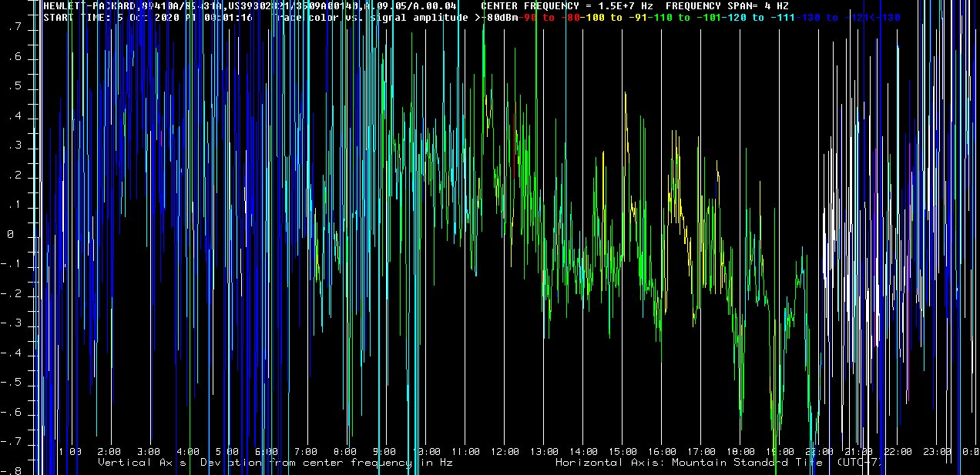Click the 3:00 time axis label
The width and height of the screenshot is (980, 475).
coord(149,452)
